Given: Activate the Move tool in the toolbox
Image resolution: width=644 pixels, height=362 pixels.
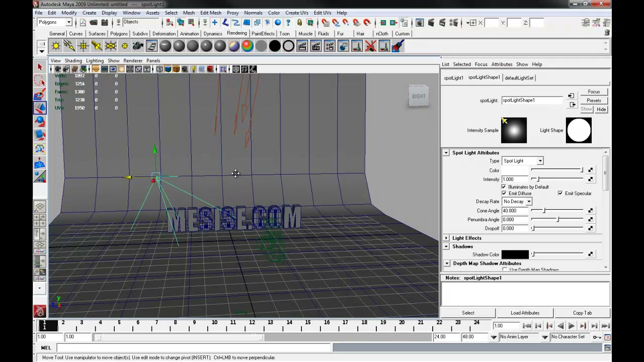Looking at the screenshot, I should [40, 108].
